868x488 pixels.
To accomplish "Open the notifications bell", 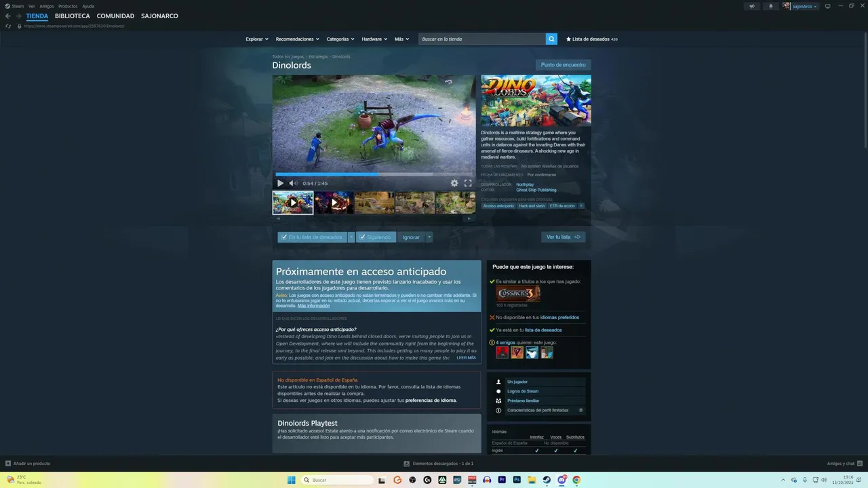I will 770,6.
